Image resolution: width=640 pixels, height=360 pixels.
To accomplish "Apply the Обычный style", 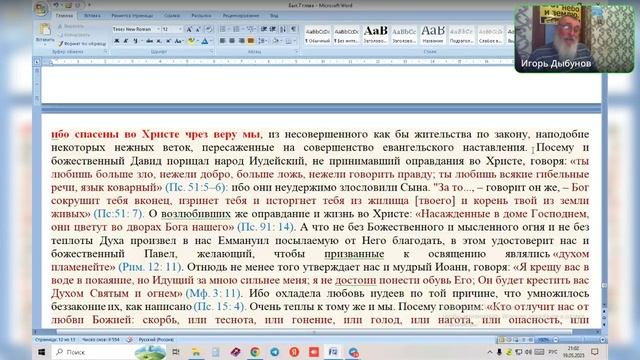I will 318,35.
